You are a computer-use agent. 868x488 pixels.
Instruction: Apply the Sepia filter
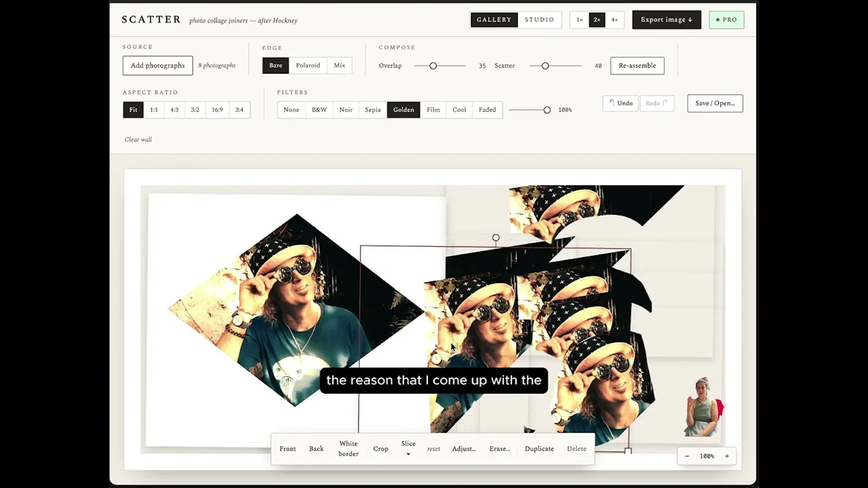tap(373, 110)
